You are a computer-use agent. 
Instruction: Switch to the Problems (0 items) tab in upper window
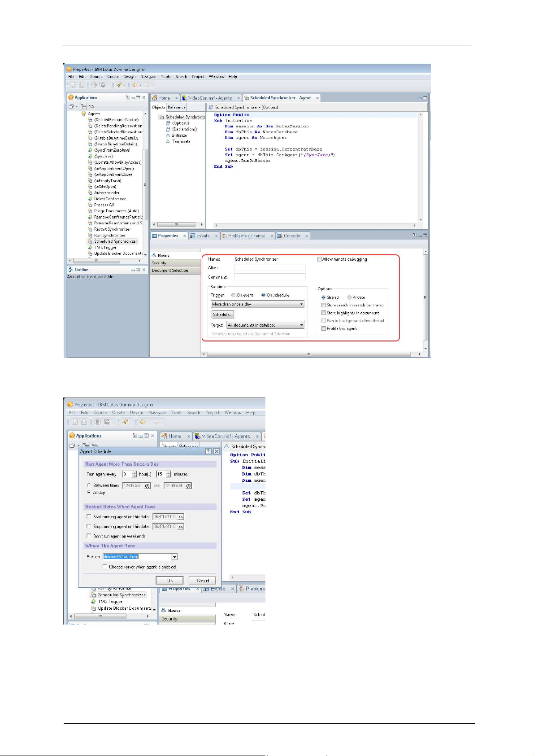coord(247,236)
